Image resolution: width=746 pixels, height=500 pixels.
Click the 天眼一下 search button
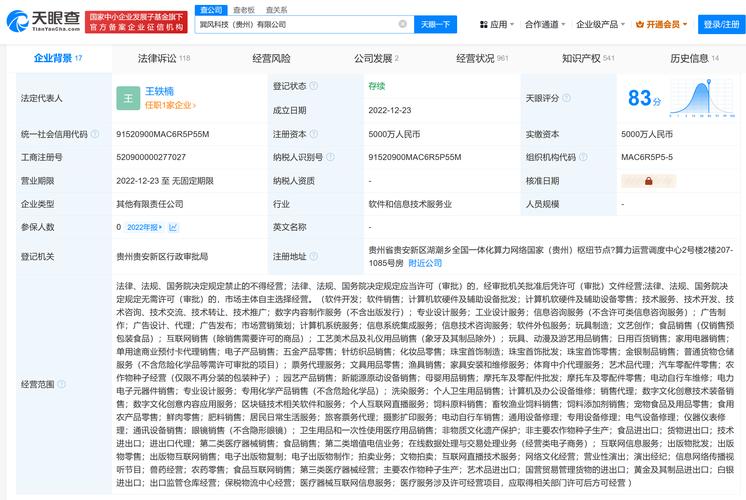(435, 24)
